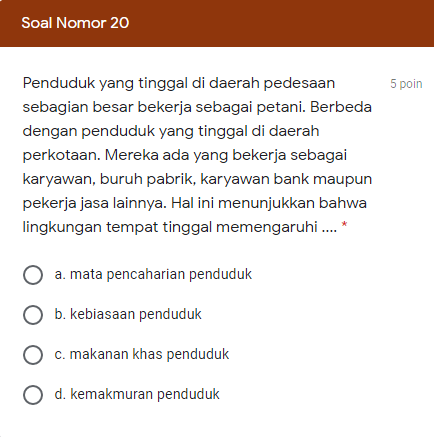
Task: Click the phrase 'pekerja jasa lainnya'
Action: 94,203
